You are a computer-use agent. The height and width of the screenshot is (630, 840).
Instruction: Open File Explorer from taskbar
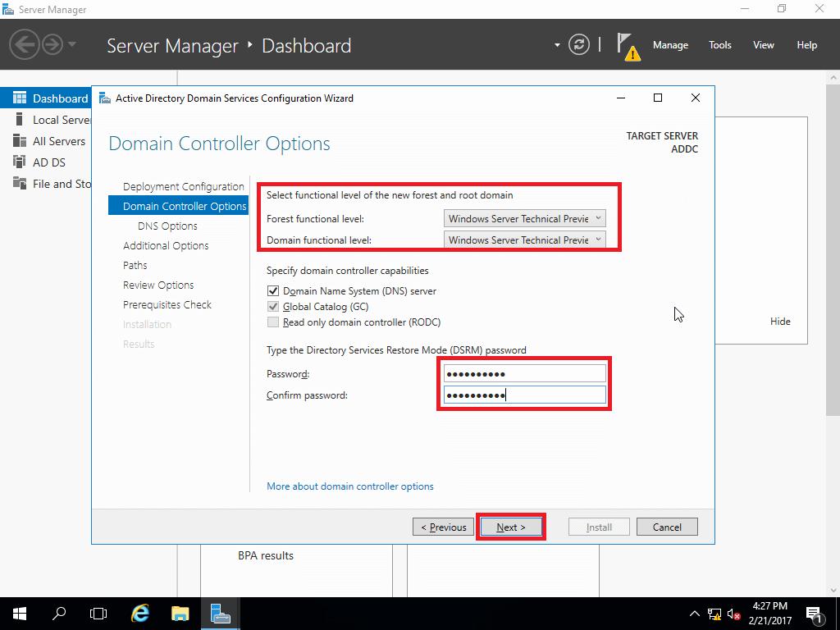180,614
